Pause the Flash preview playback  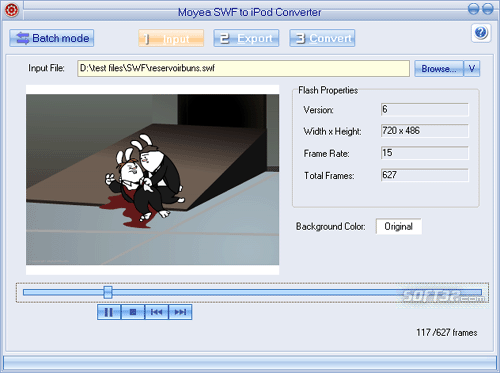(x=109, y=312)
